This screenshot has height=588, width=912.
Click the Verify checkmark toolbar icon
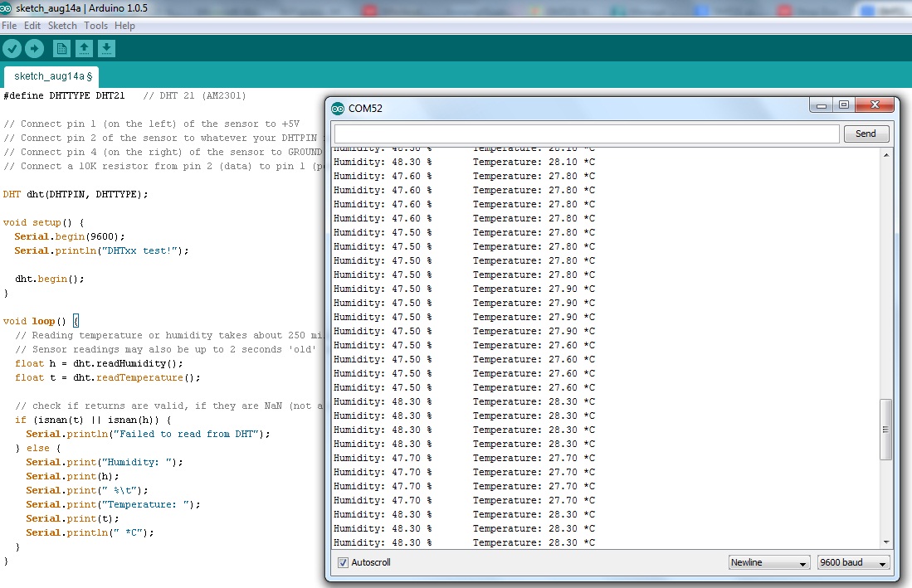click(12, 48)
